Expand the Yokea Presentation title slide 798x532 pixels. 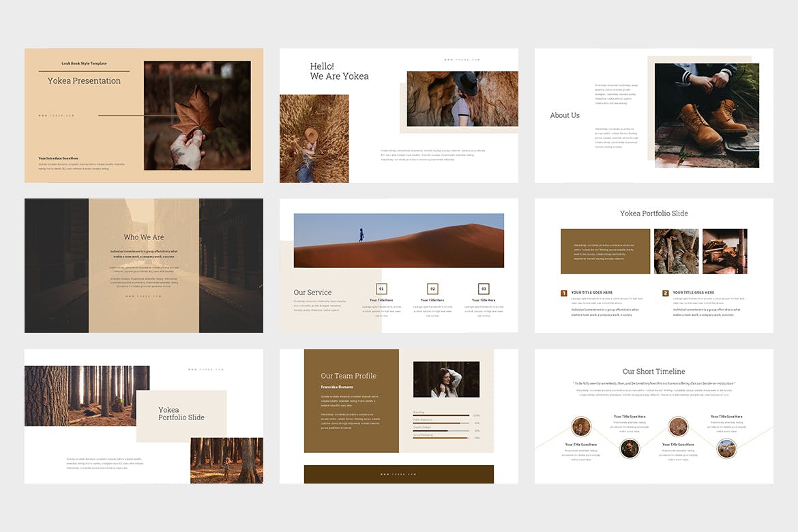tap(143, 115)
